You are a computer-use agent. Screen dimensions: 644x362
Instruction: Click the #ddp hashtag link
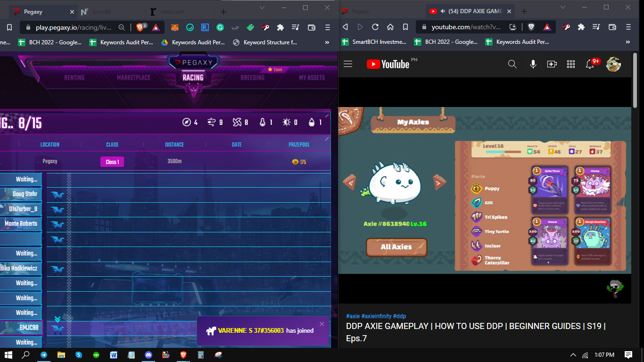[x=400, y=316]
